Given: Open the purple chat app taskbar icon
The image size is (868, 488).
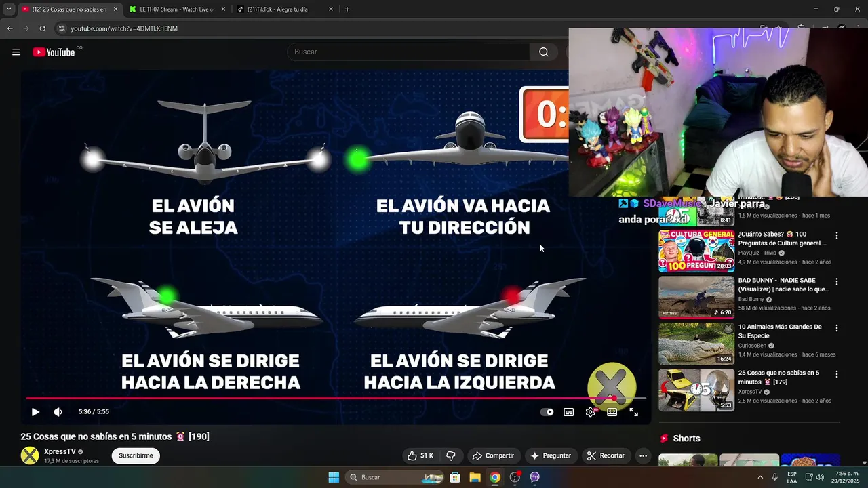Looking at the screenshot, I should [535, 477].
